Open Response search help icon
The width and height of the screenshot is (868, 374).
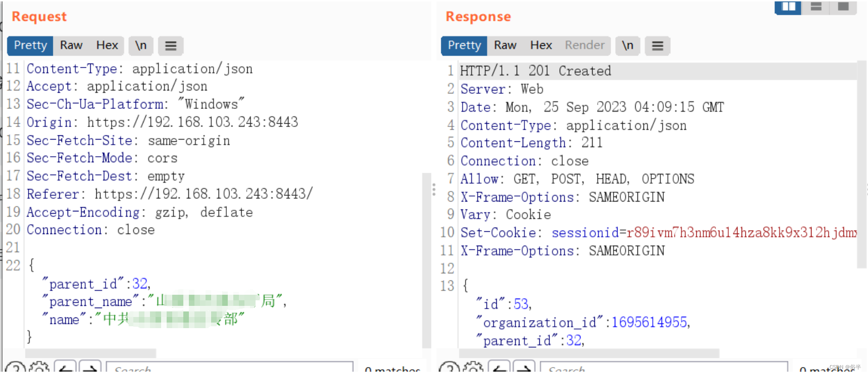(x=449, y=368)
